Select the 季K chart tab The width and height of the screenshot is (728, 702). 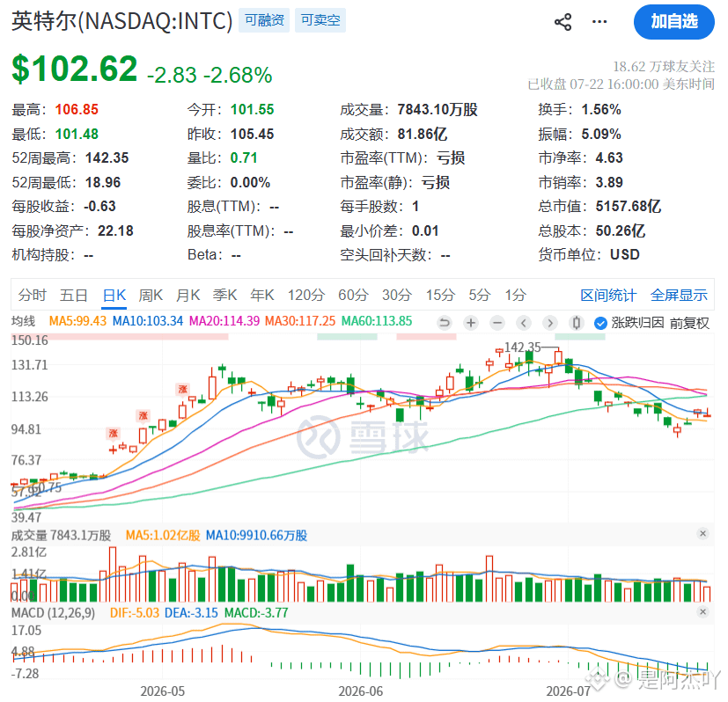(224, 295)
